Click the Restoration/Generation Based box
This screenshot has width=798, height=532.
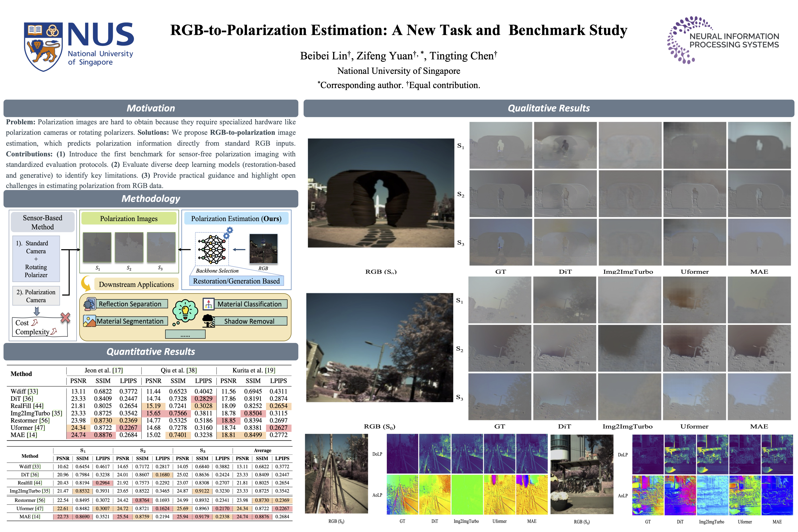click(236, 281)
